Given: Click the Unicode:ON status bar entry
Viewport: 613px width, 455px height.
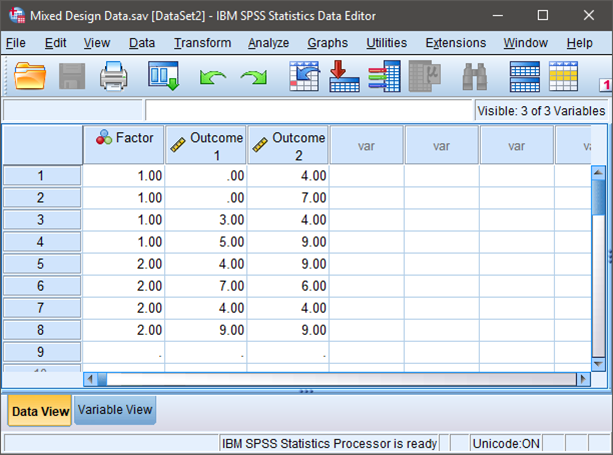Looking at the screenshot, I should (506, 444).
